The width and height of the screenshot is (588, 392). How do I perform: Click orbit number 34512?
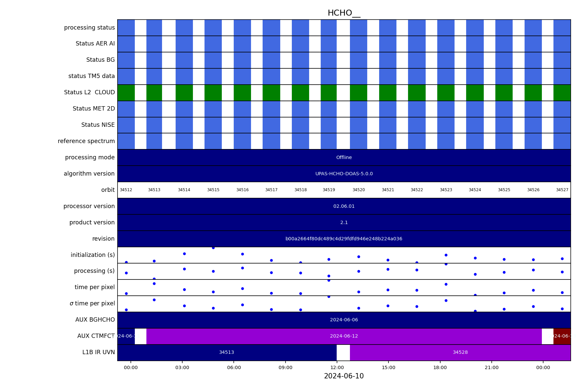(126, 190)
